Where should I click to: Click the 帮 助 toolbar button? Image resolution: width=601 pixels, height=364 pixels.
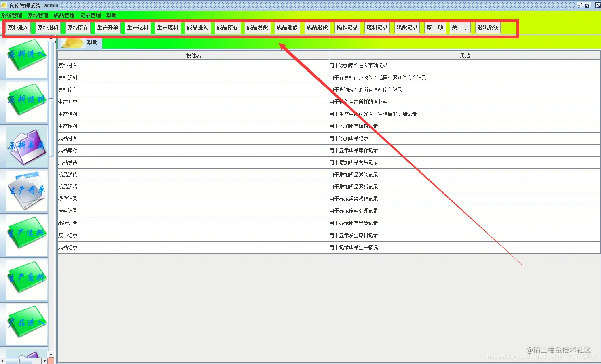point(435,27)
